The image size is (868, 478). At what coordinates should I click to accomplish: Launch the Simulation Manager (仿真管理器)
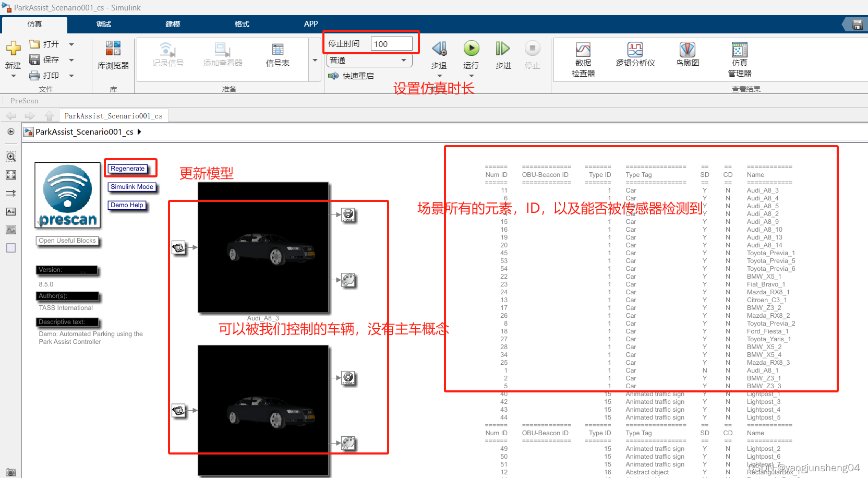point(739,57)
